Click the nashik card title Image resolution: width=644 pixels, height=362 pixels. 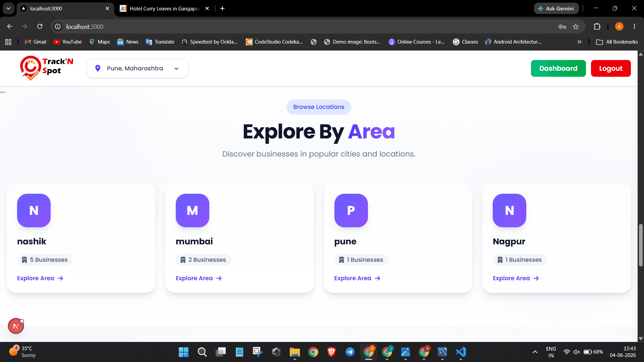coord(32,241)
